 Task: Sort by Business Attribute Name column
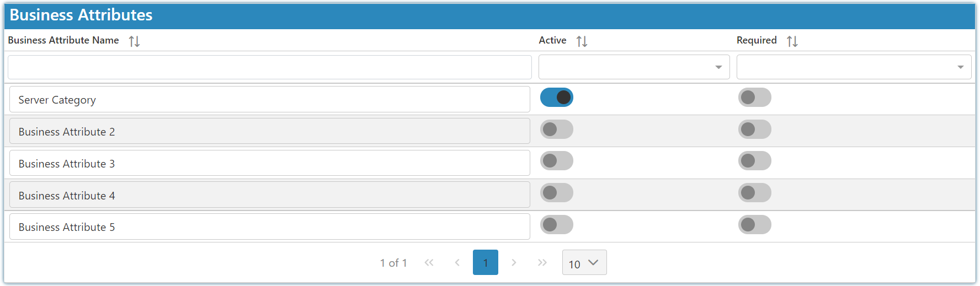click(134, 41)
